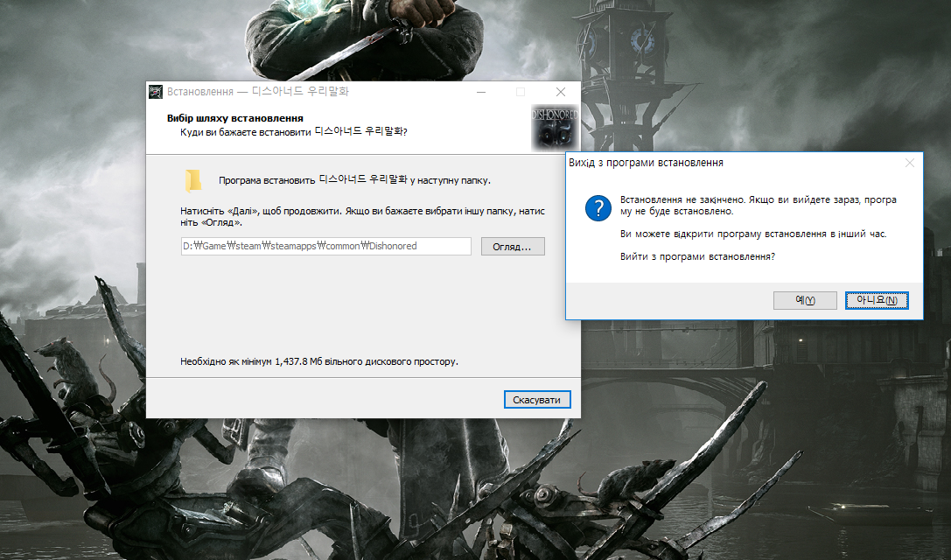This screenshot has width=951, height=560.
Task: Click the Dishonored logo image in the installer header
Action: pyautogui.click(x=554, y=128)
